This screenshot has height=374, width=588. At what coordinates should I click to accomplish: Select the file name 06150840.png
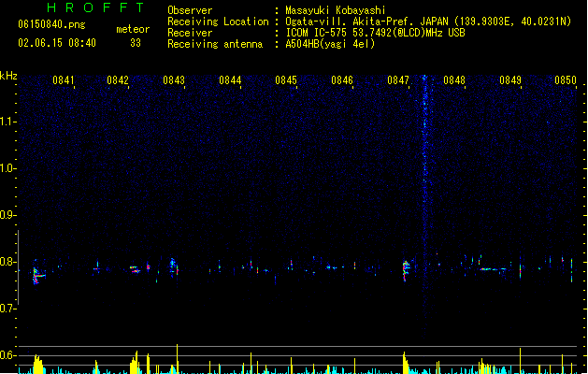pyautogui.click(x=51, y=24)
